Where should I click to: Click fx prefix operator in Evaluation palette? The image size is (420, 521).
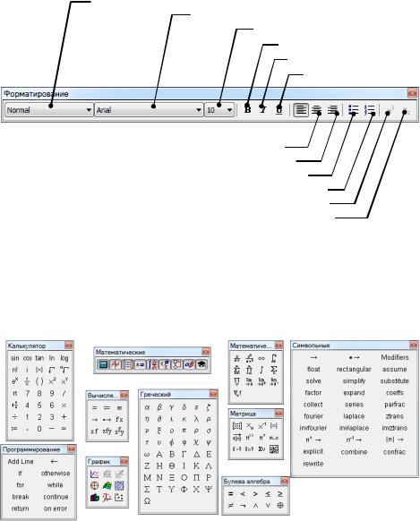click(x=119, y=419)
